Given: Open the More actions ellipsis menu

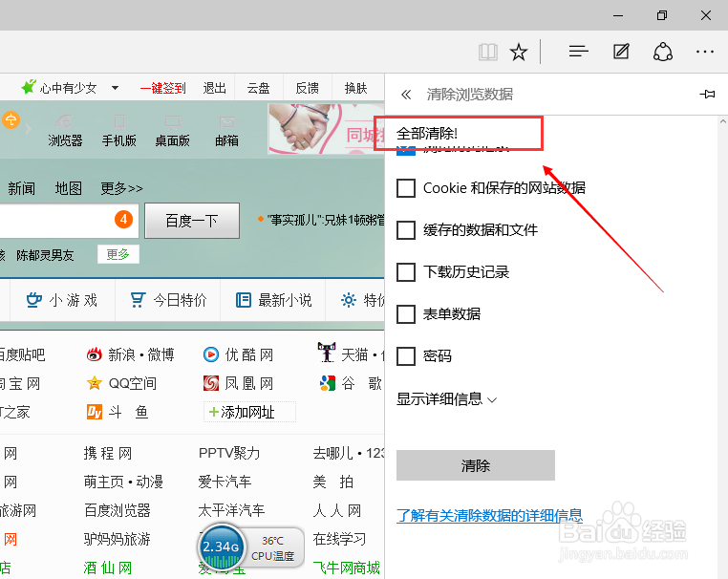Looking at the screenshot, I should click(705, 52).
